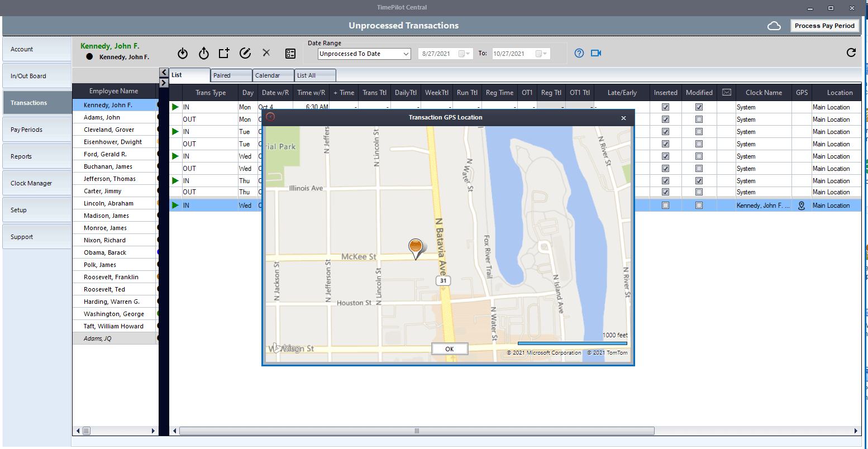Image resolution: width=868 pixels, height=449 pixels.
Task: Click the GPS pin icon in highlighted row
Action: 802,206
